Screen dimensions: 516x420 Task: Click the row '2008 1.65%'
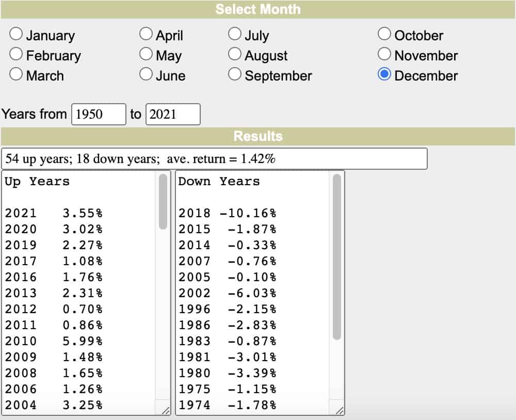(54, 373)
